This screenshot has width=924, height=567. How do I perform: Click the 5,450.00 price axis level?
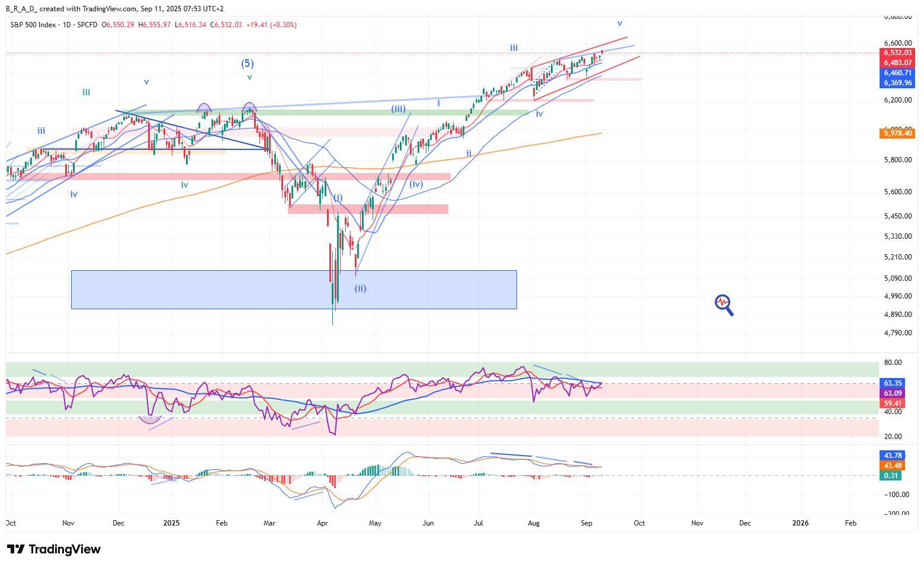(x=897, y=216)
